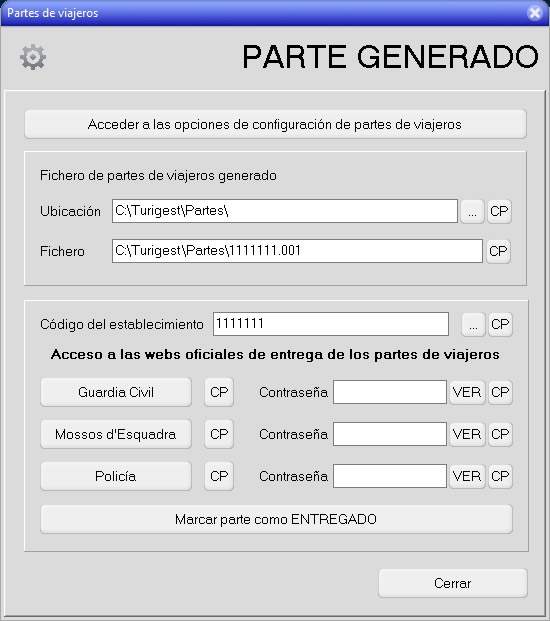
Task: Copy establishment code with CP button
Action: pos(500,325)
